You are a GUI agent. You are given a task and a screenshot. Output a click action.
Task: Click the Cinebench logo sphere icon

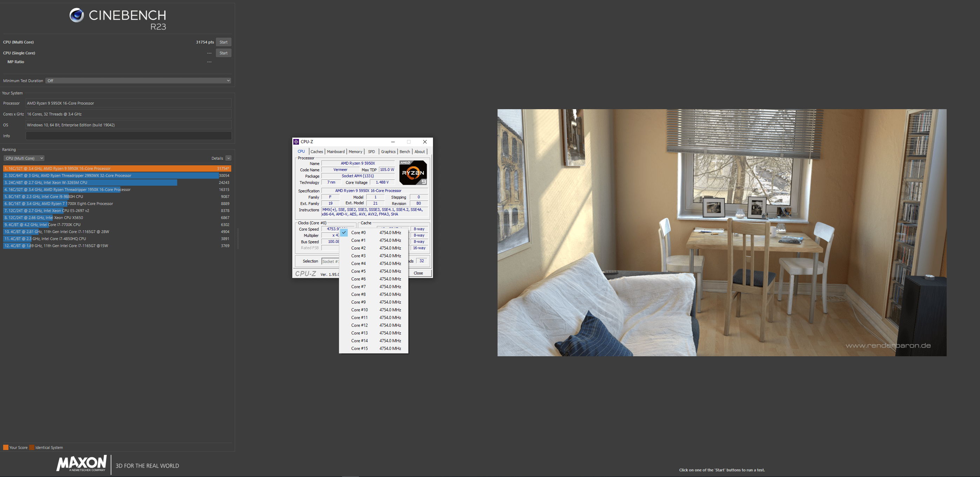click(x=76, y=15)
